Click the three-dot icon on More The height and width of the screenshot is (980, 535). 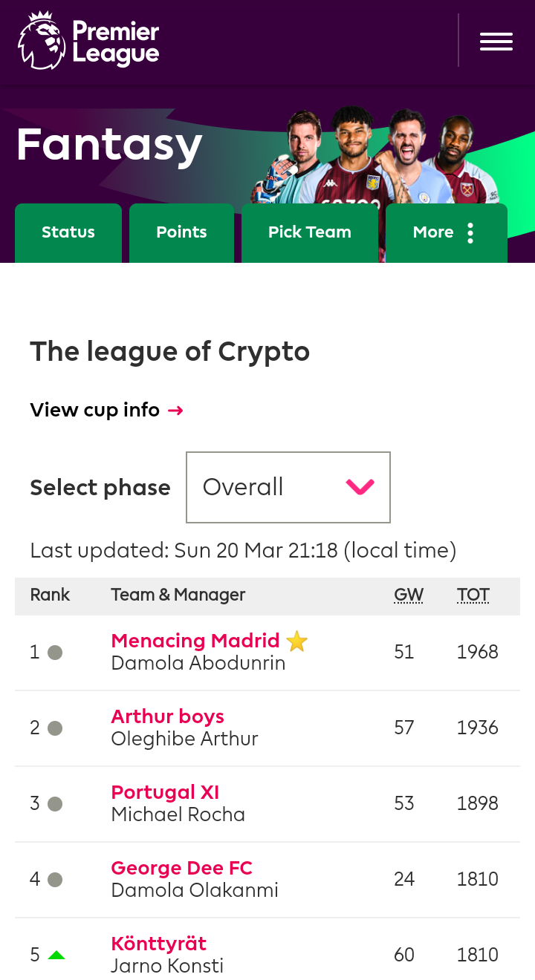point(470,233)
